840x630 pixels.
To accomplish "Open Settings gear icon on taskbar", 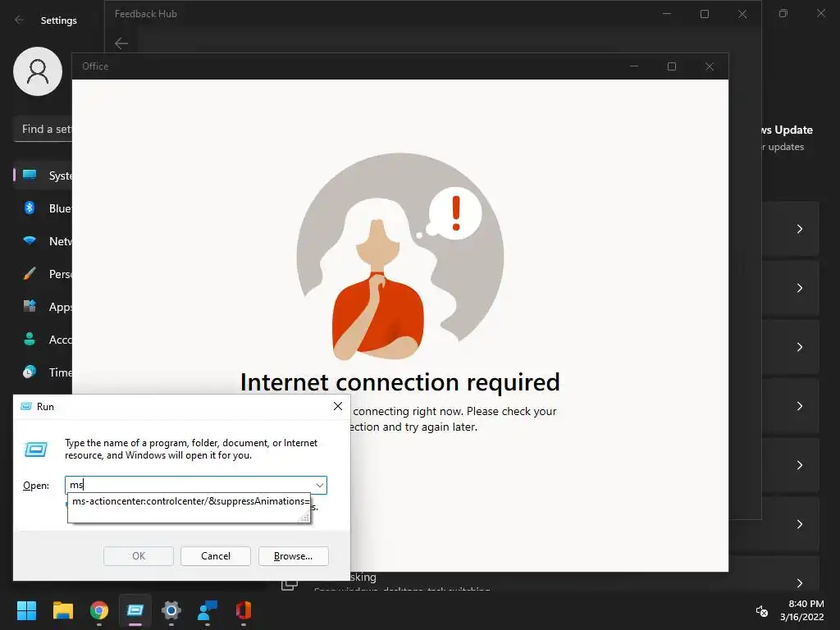I will pos(171,610).
